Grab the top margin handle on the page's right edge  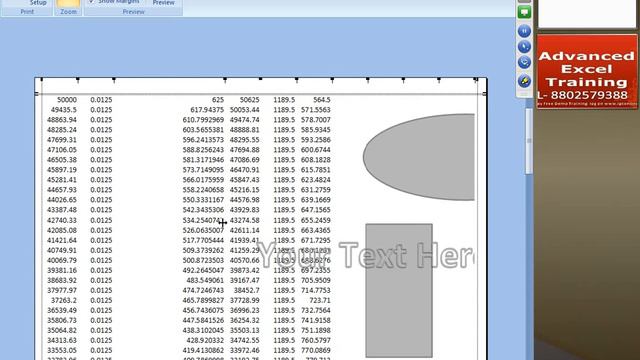[x=485, y=94]
